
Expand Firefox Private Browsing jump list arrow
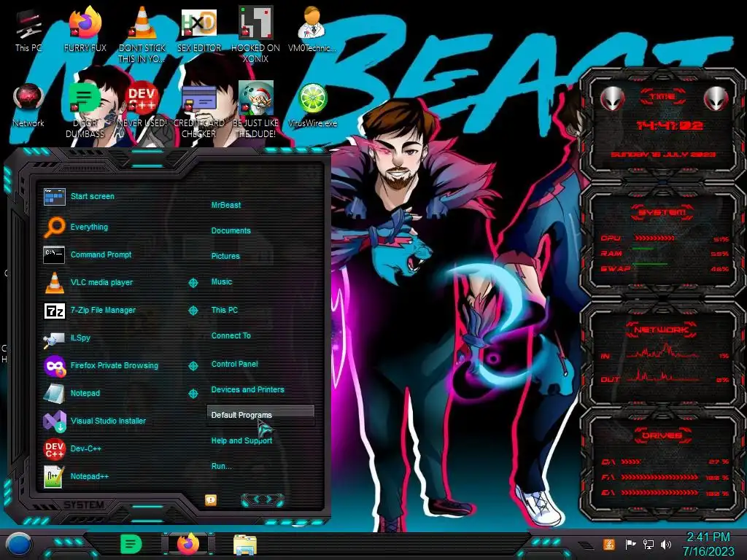pos(193,366)
